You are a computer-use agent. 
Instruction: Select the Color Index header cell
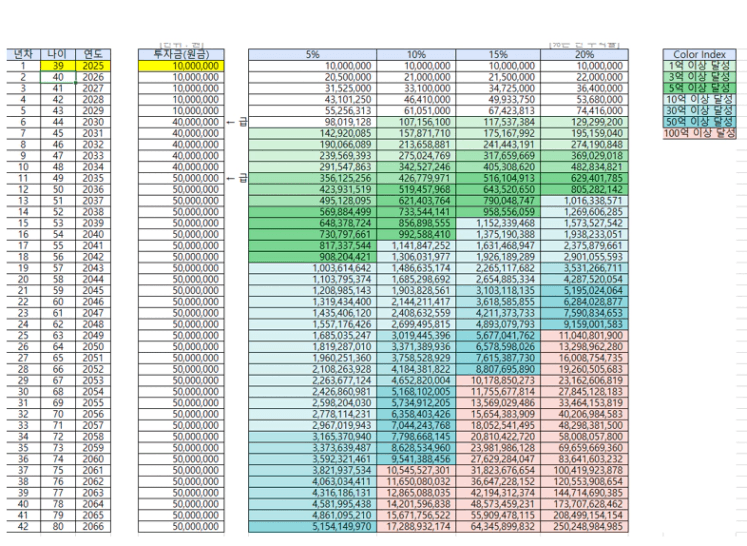point(699,54)
